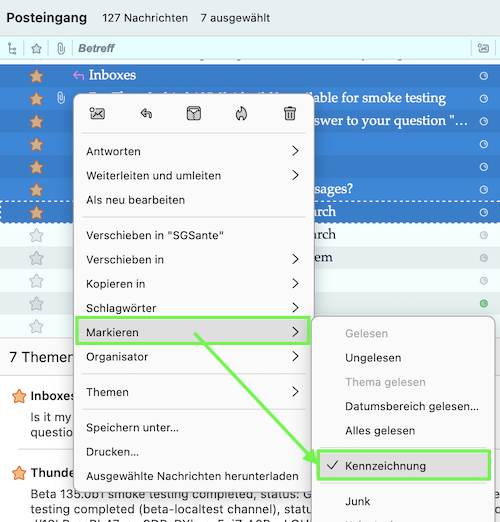Click the read-status dot on the Inboxes row

point(483,76)
